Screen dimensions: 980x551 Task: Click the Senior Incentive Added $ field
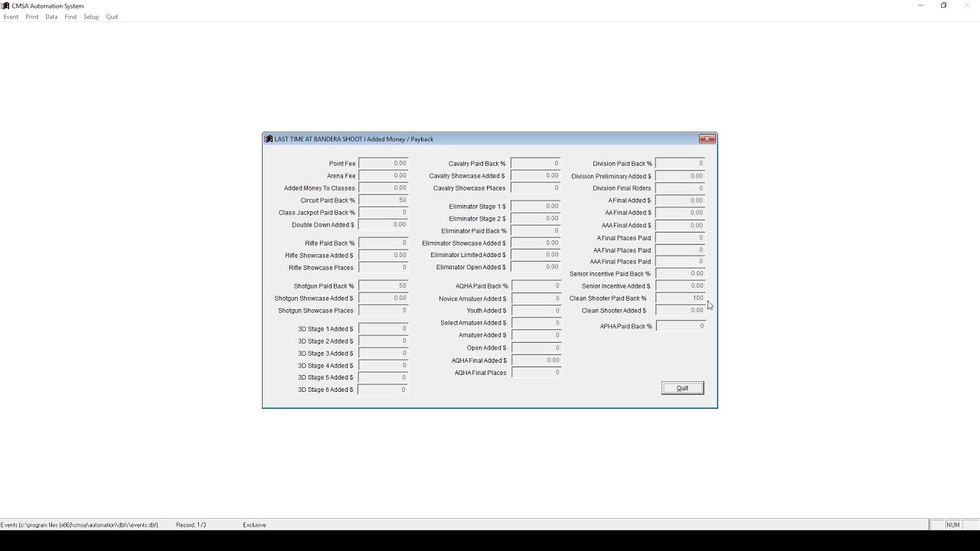pos(681,285)
